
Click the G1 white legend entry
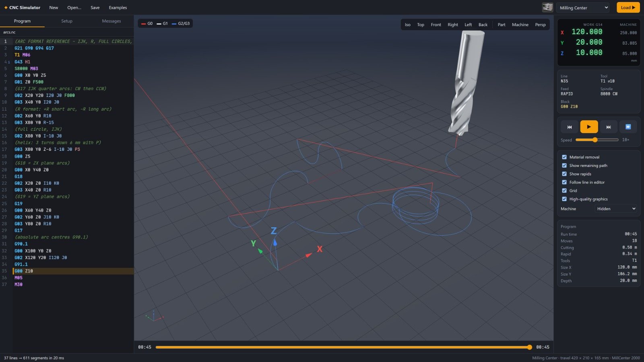pyautogui.click(x=162, y=24)
